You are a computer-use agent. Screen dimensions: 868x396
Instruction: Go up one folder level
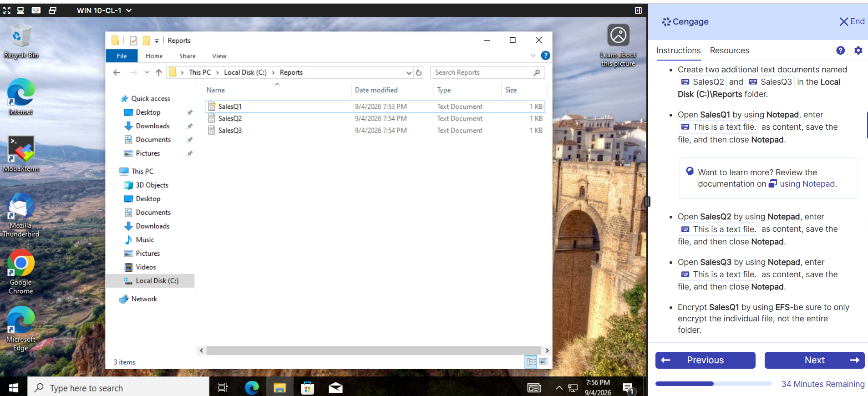coord(158,72)
